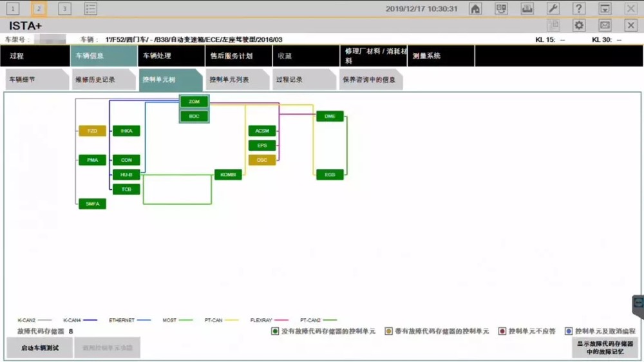This screenshot has width=644, height=362.
Task: Select the EGS control unit node
Action: click(x=330, y=175)
